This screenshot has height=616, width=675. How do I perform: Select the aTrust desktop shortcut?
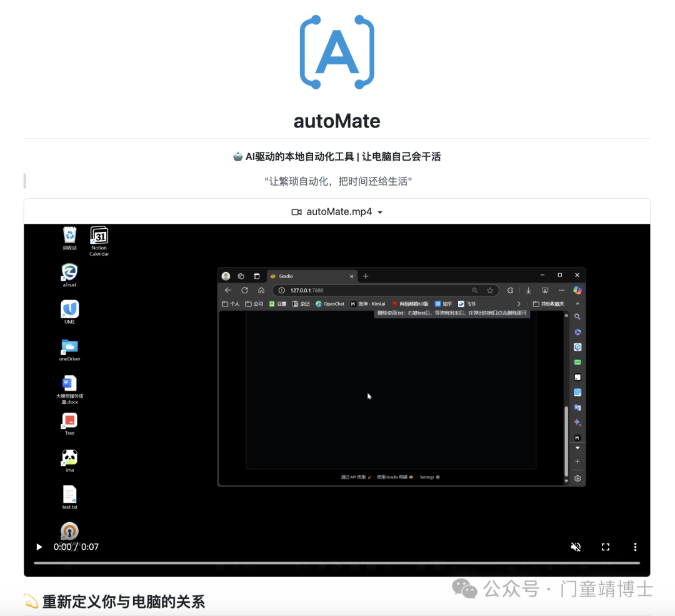click(70, 275)
